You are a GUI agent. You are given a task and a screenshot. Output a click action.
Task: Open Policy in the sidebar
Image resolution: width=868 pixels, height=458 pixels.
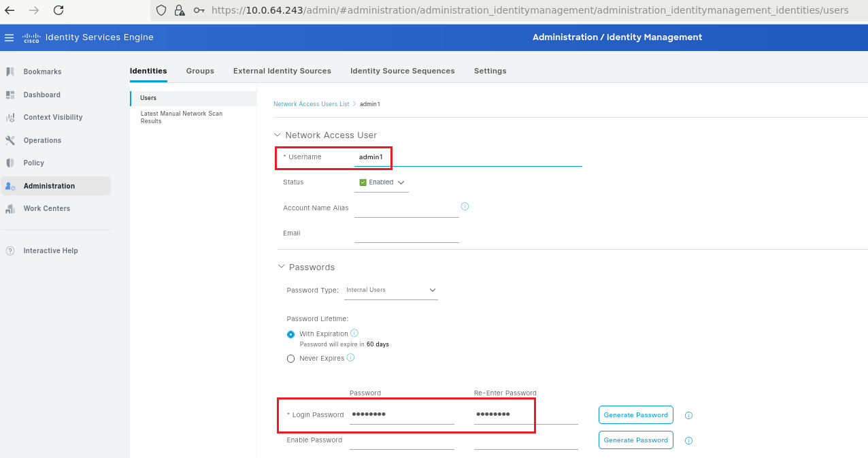click(x=34, y=163)
